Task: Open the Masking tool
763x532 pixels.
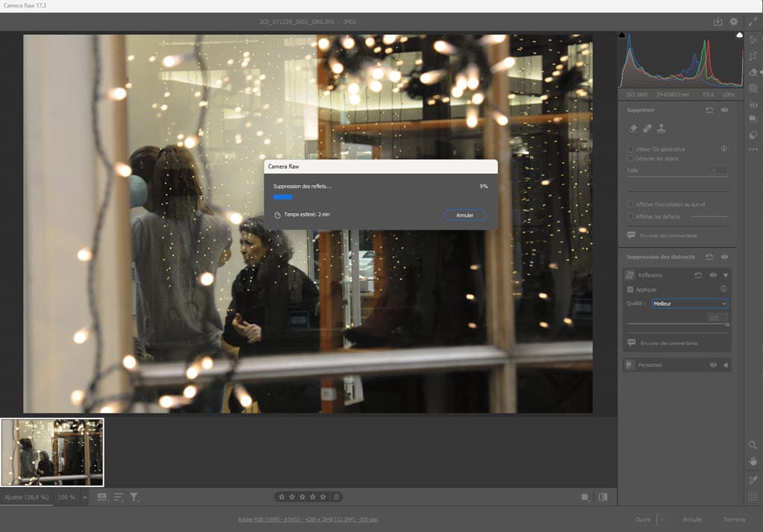Action: click(x=753, y=88)
